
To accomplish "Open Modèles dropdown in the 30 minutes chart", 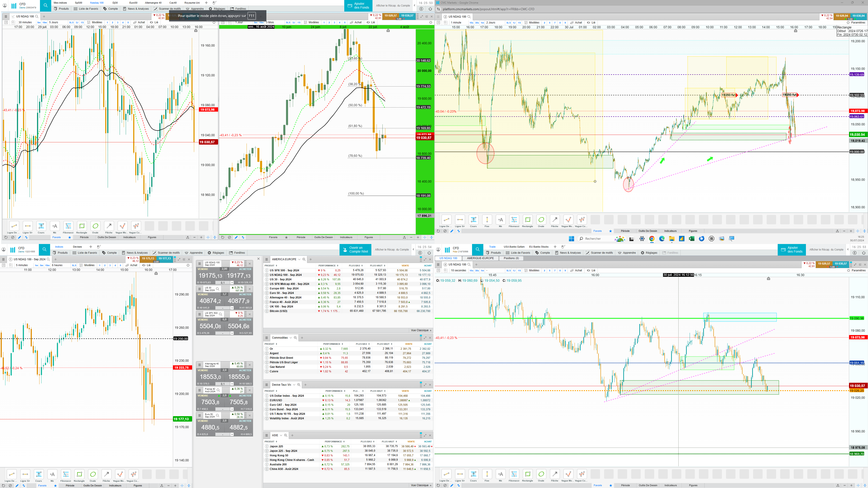I will (x=95, y=23).
